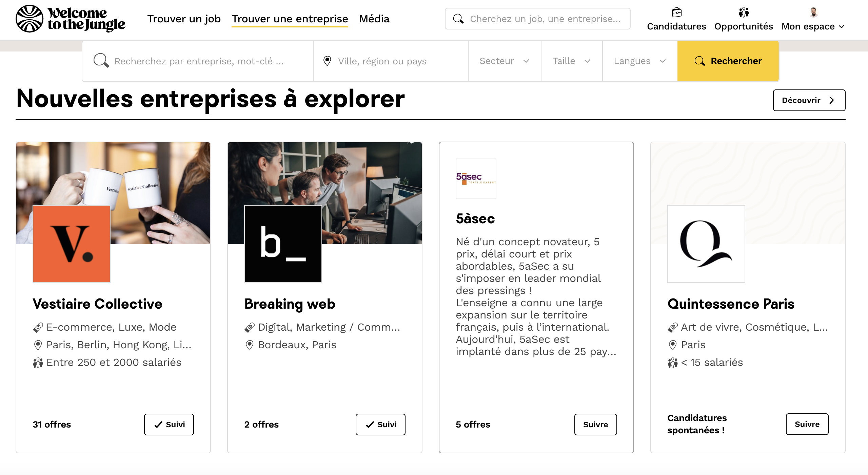Expand the Taille dropdown

572,61
